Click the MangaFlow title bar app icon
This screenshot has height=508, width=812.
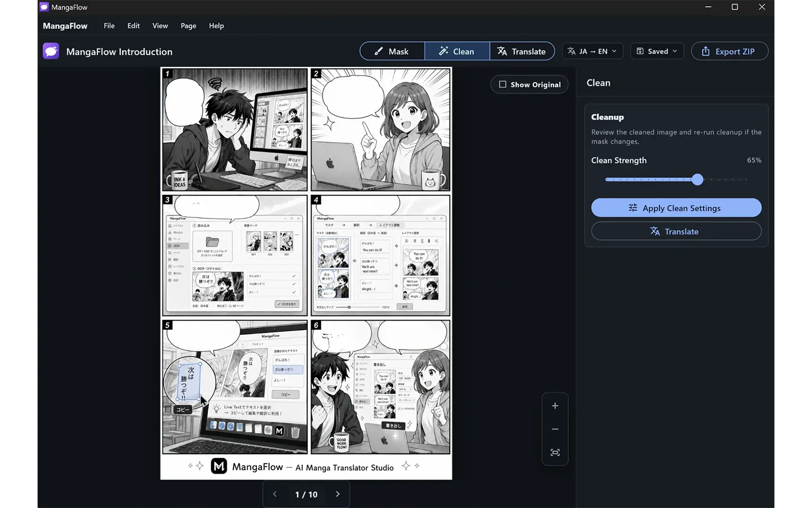point(44,7)
